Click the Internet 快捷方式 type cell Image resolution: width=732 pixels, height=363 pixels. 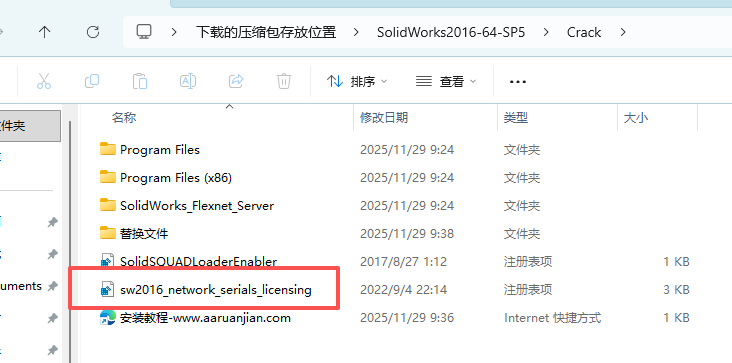coord(552,318)
